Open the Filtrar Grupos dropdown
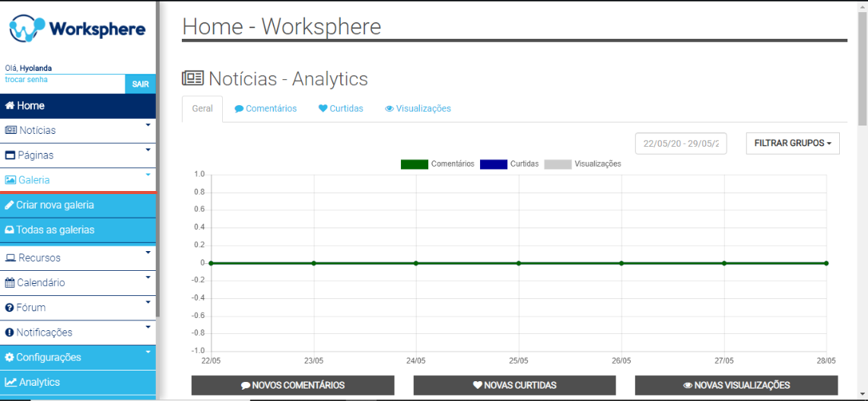Viewport: 868px width, 401px height. point(793,143)
